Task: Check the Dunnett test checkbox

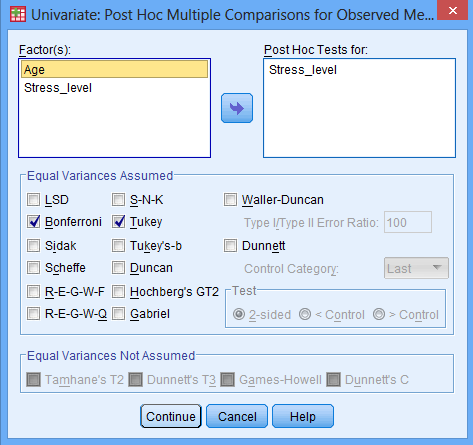Action: pos(230,246)
